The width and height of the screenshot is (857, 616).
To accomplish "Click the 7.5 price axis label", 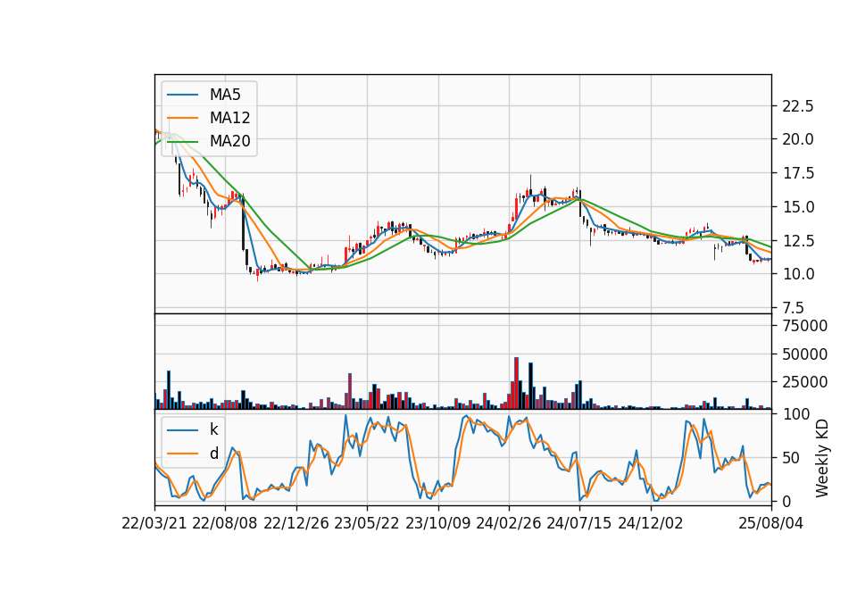I will pos(794,308).
